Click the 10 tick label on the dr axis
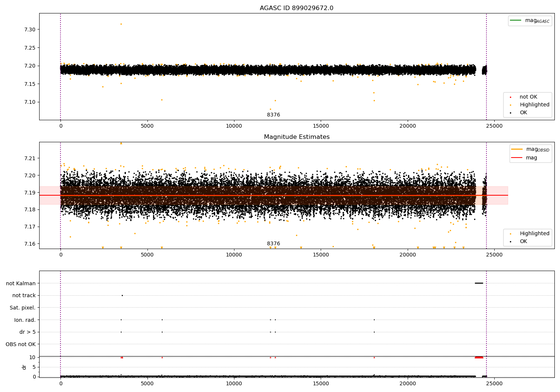 [x=32, y=357]
